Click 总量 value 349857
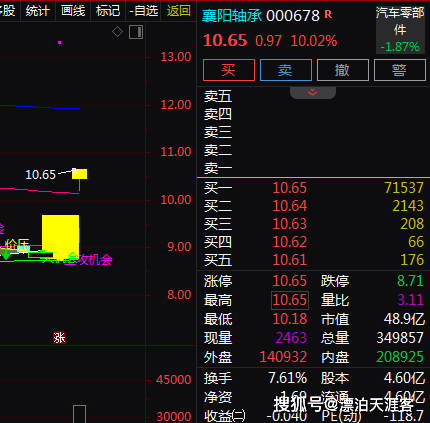 (400, 338)
